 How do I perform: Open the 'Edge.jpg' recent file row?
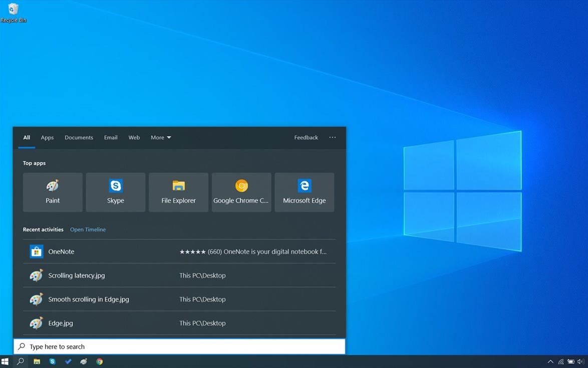pos(179,323)
